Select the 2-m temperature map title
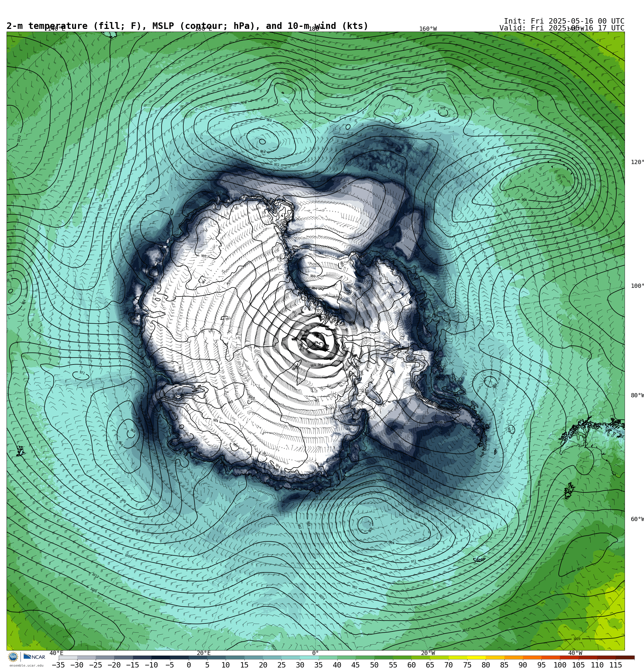 [x=187, y=26]
